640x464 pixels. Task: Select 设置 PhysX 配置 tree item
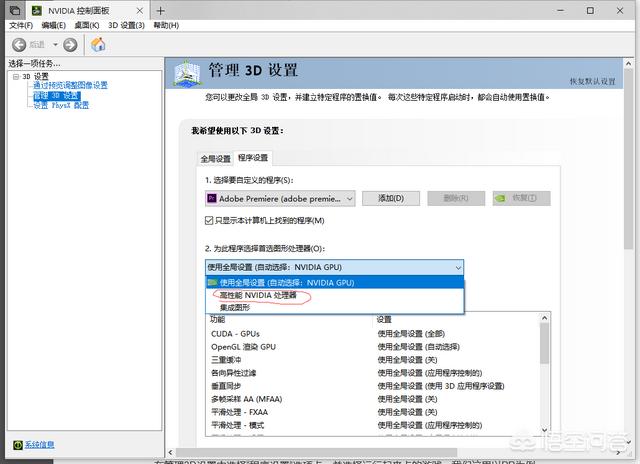(61, 105)
